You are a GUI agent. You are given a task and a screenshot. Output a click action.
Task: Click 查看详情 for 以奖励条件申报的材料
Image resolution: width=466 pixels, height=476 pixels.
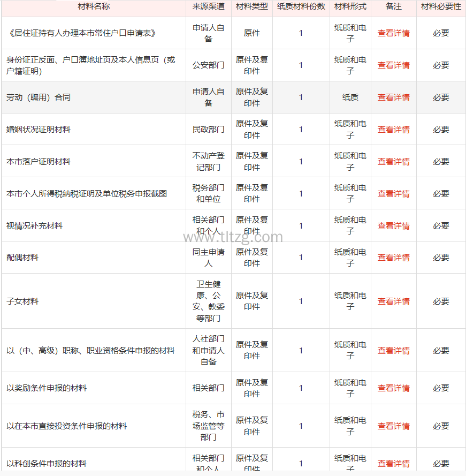393,388
